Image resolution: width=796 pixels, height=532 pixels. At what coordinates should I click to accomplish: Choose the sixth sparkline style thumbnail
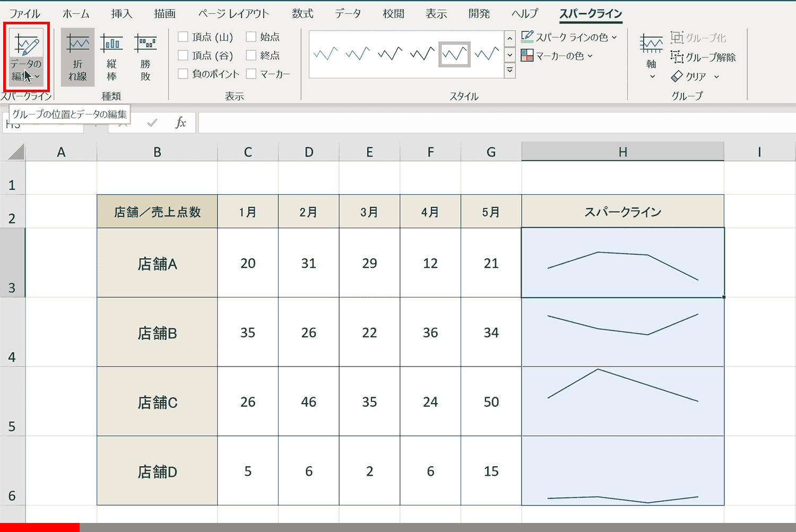(x=487, y=54)
